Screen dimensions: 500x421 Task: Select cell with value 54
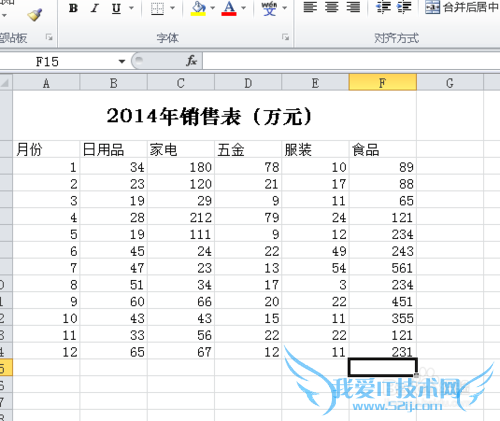coord(315,268)
